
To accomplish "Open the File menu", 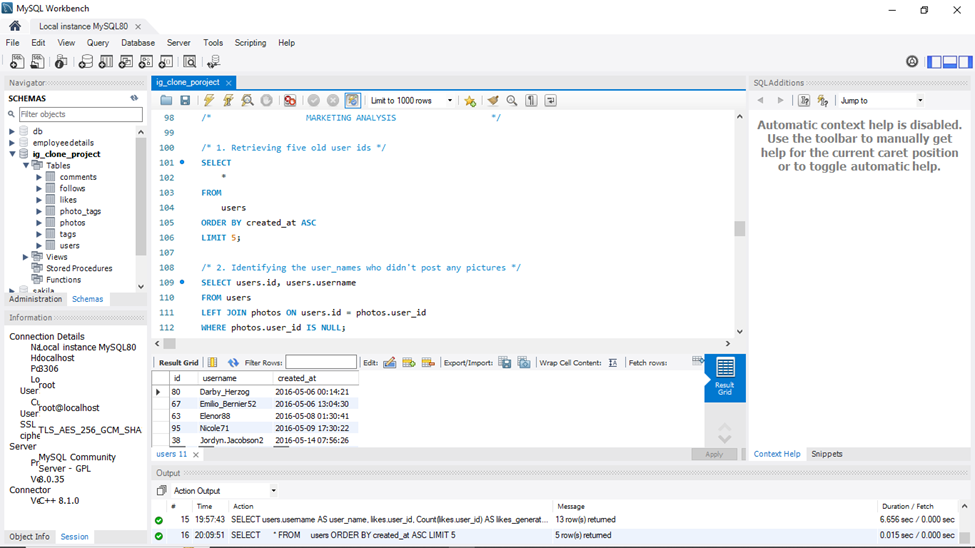I will [12, 43].
